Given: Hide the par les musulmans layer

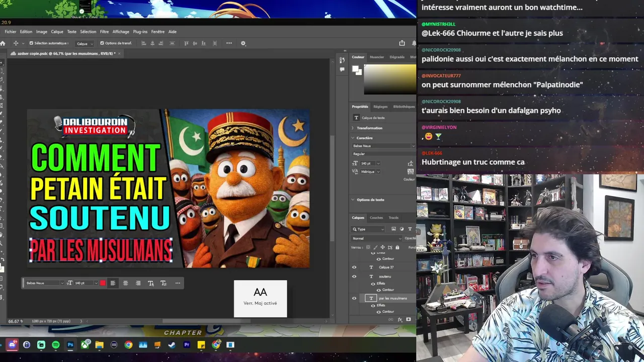Looking at the screenshot, I should pyautogui.click(x=354, y=298).
